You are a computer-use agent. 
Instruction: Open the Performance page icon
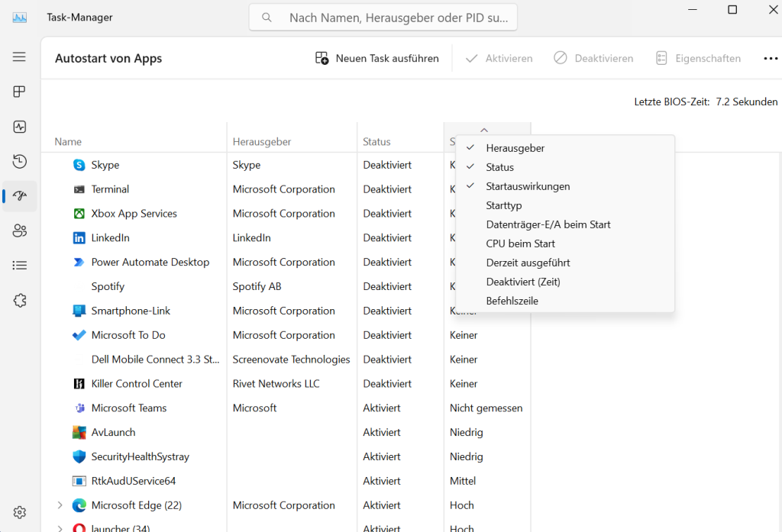(x=19, y=127)
